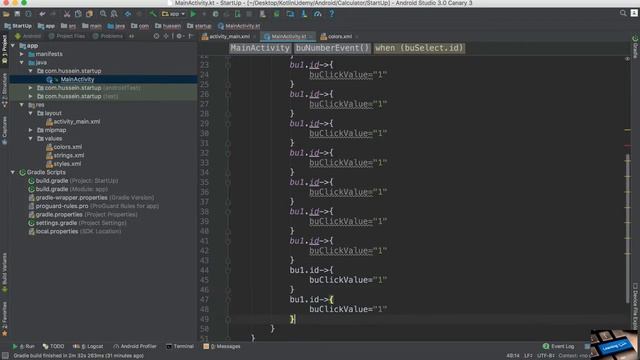Click the Cut scissors icon
The width and height of the screenshot is (640, 360).
click(x=67, y=14)
